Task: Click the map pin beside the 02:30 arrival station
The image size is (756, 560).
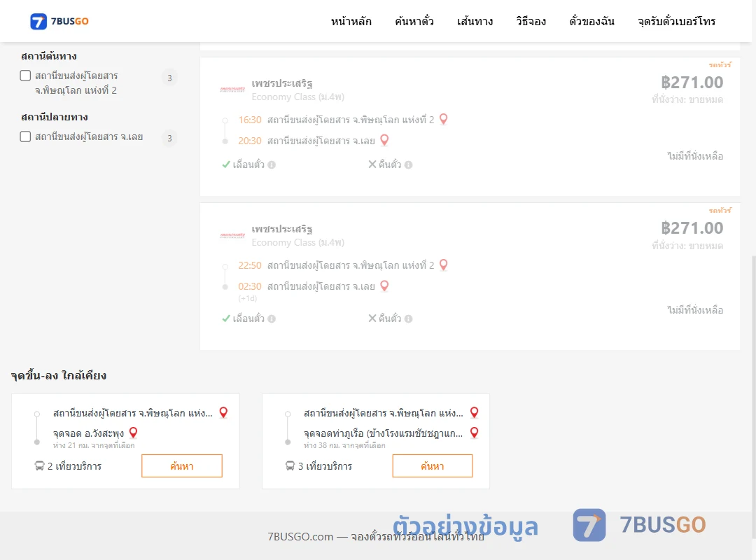Action: pos(384,286)
